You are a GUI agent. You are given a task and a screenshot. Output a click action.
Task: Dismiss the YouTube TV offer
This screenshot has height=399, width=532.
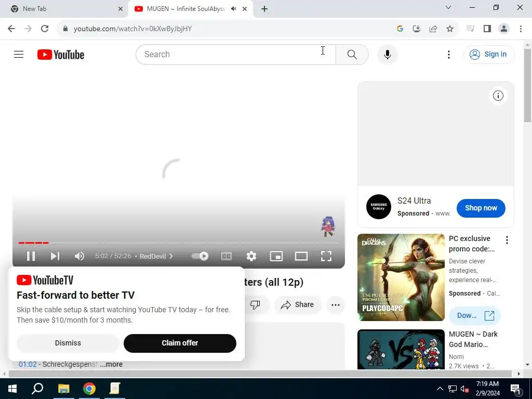click(x=68, y=343)
